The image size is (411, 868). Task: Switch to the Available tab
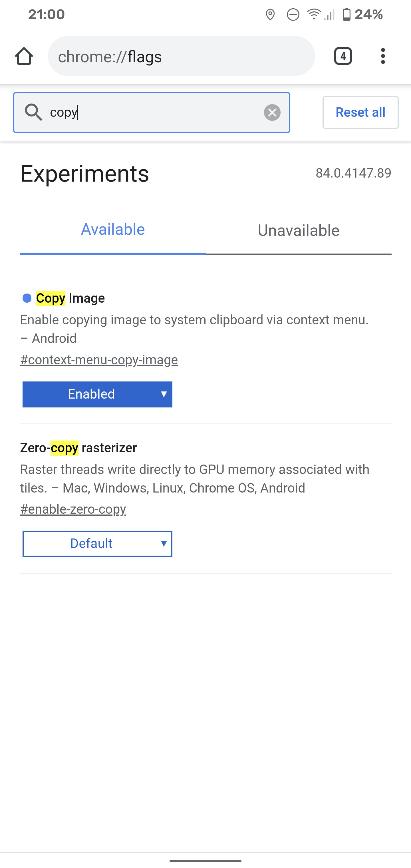tap(113, 230)
